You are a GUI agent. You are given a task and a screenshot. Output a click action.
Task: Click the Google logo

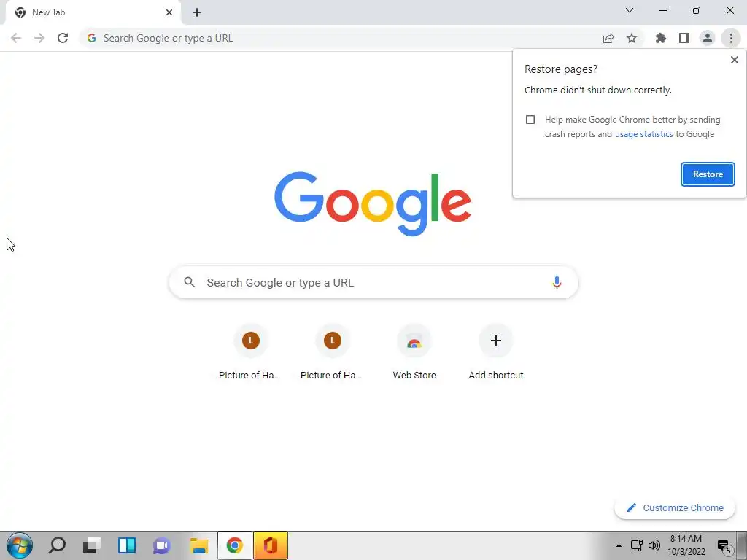(x=373, y=204)
